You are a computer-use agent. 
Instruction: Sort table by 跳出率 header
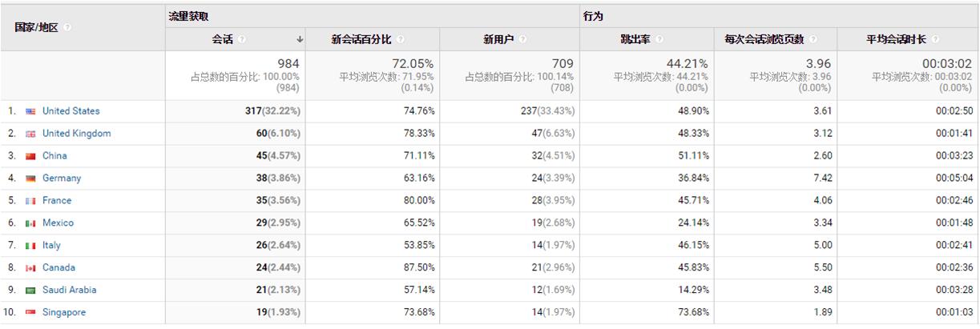[635, 39]
